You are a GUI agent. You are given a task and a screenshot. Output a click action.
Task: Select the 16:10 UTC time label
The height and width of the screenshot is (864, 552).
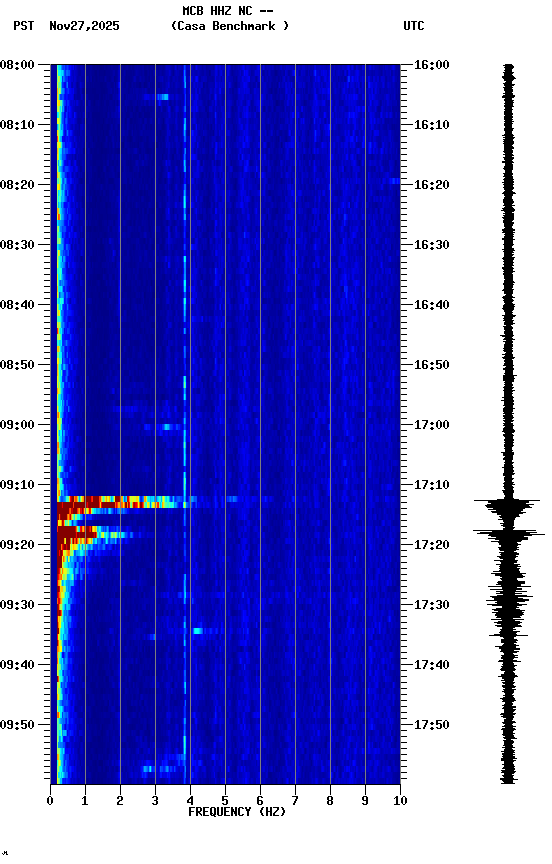432,125
